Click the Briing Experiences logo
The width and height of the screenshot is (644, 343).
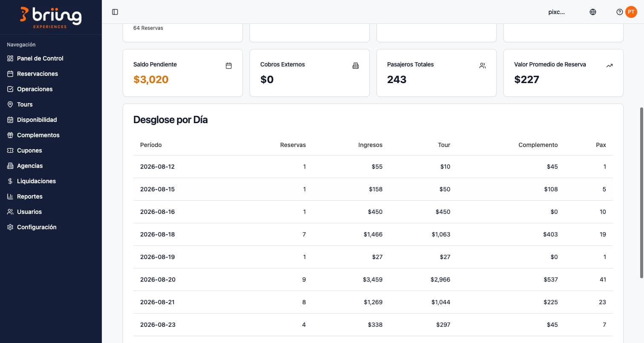[x=51, y=17]
